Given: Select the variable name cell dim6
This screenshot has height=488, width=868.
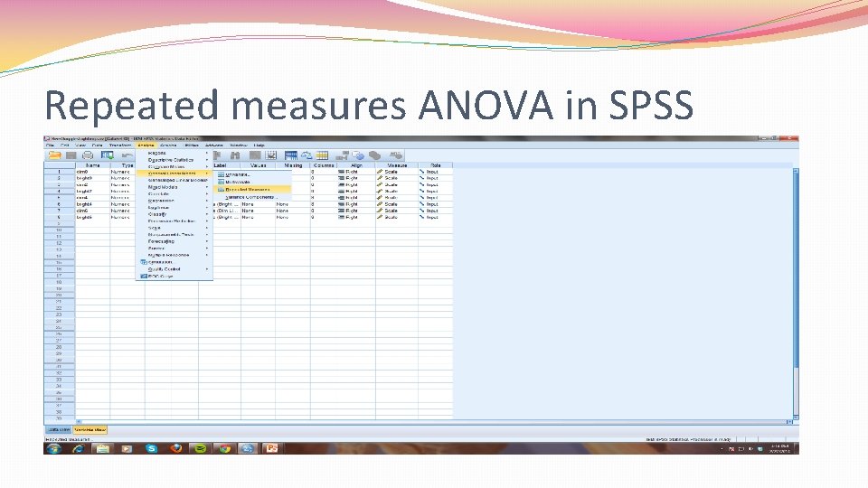Looking at the screenshot, I should [x=92, y=211].
